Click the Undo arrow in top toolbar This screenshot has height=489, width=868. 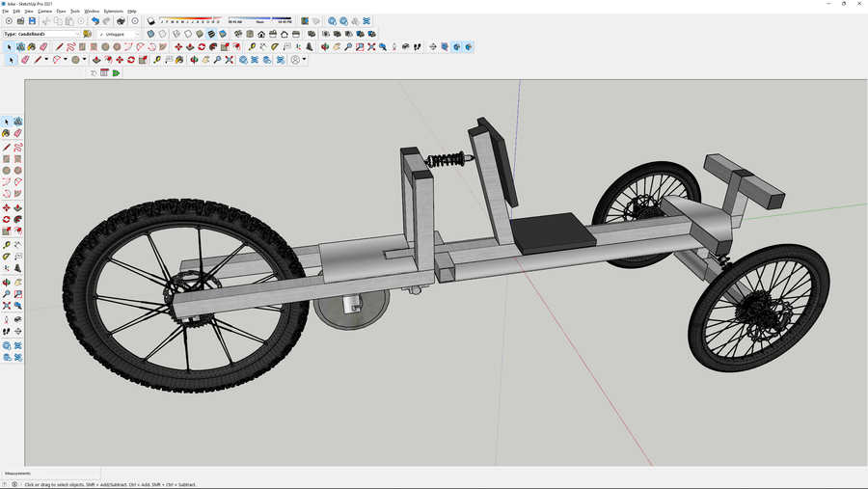point(95,21)
